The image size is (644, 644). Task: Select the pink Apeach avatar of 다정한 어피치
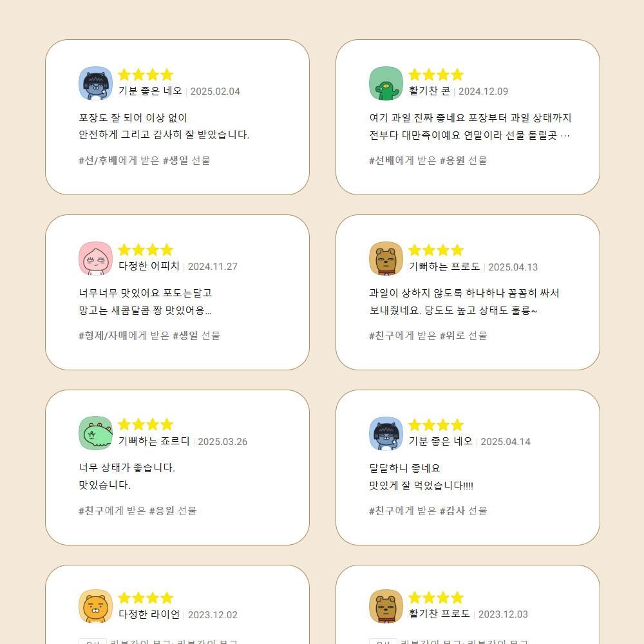(x=95, y=259)
